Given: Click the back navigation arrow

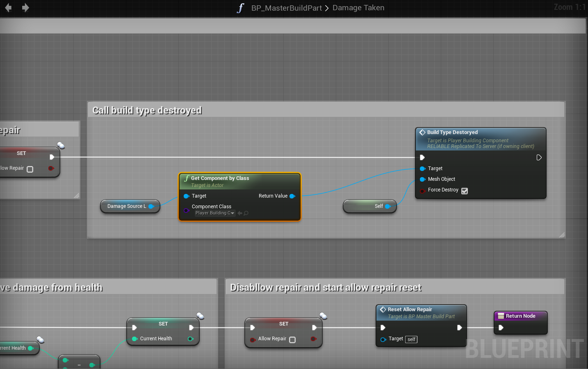Looking at the screenshot, I should (x=8, y=8).
